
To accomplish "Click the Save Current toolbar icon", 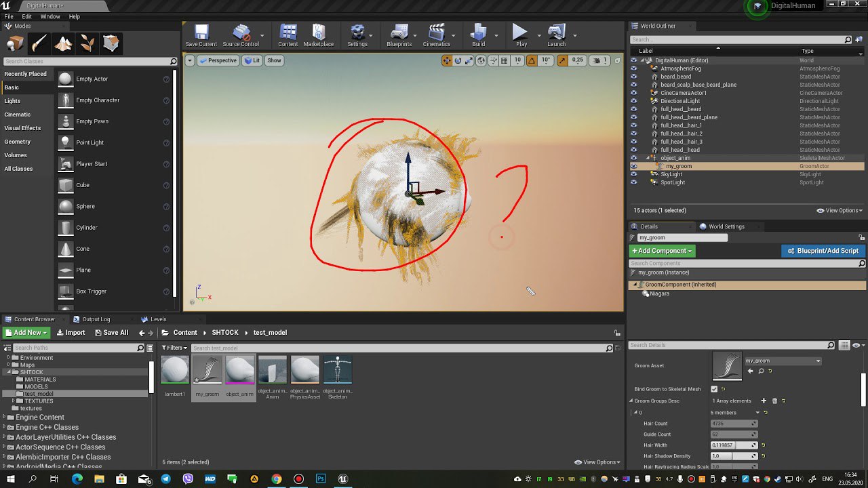I will 201,35.
